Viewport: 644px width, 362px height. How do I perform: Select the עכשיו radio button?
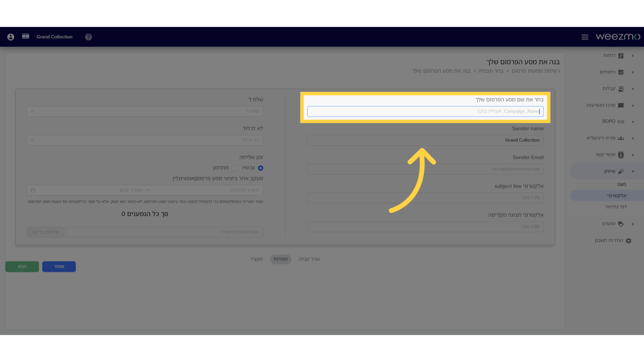(x=261, y=168)
